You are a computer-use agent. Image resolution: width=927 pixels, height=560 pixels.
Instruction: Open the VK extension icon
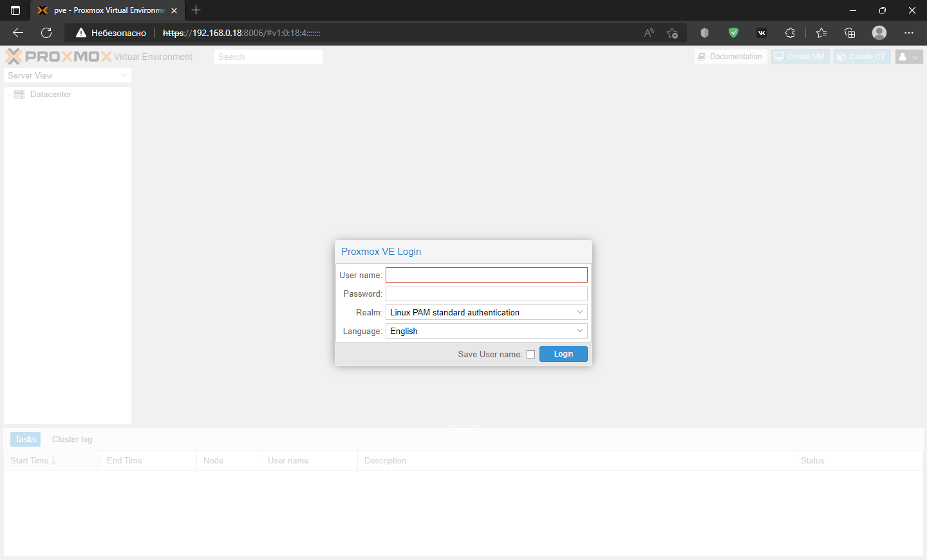(x=762, y=33)
